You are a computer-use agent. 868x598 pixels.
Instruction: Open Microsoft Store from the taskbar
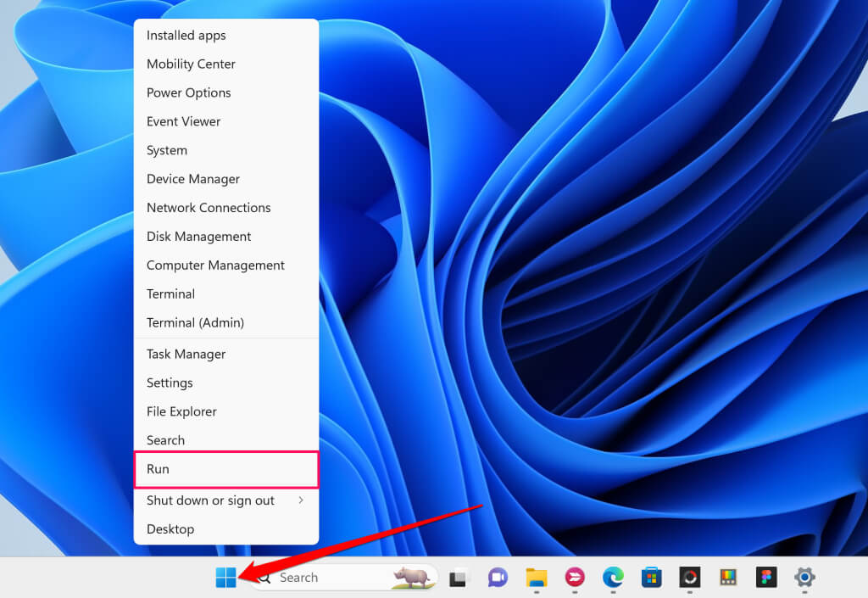point(652,578)
